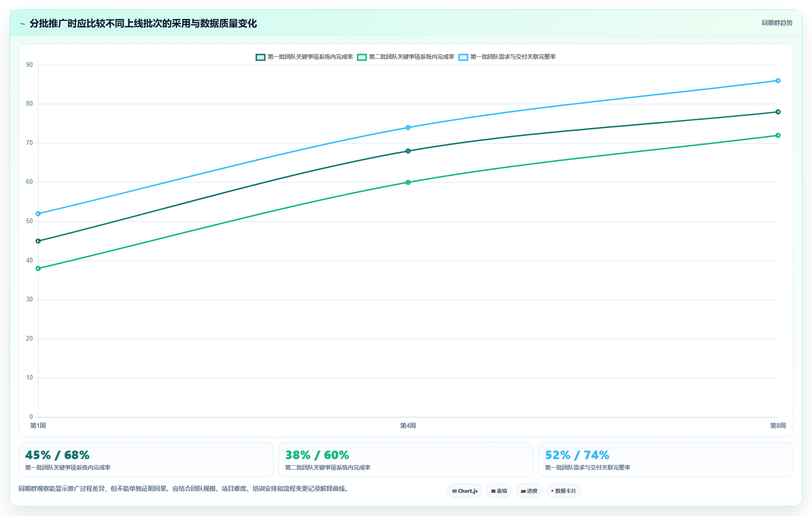Click legend text 第一批团队需求与交付关联完整率
The image size is (812, 516).
[x=513, y=57]
